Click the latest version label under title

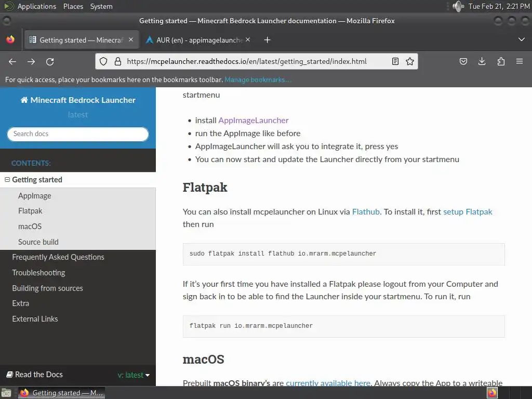78,115
